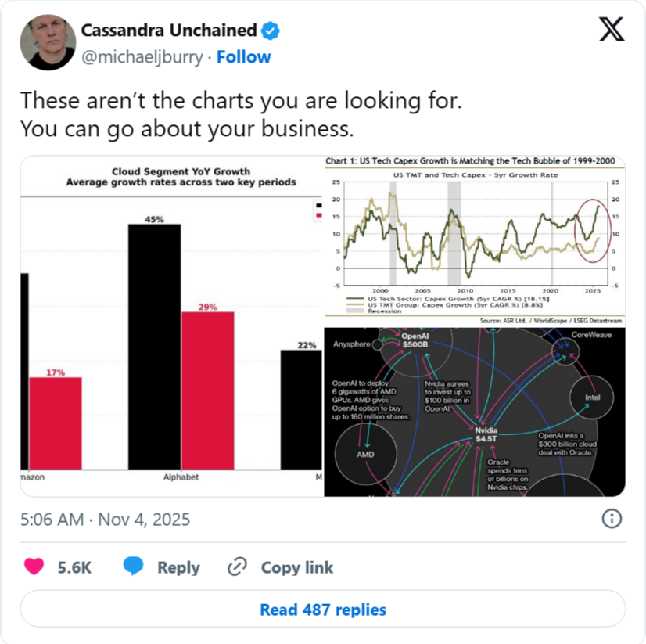Viewport: 646px width, 644px height.
Task: Click the X logo icon
Action: (612, 29)
